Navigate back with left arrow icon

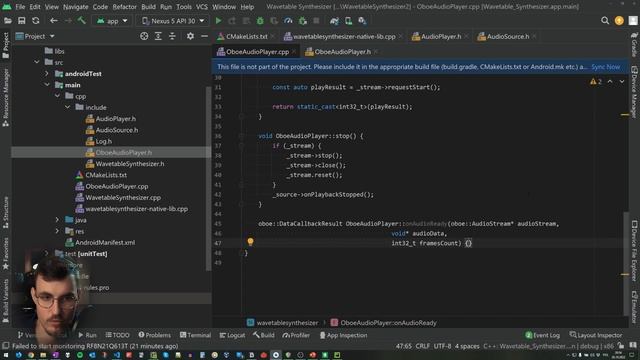click(x=53, y=20)
